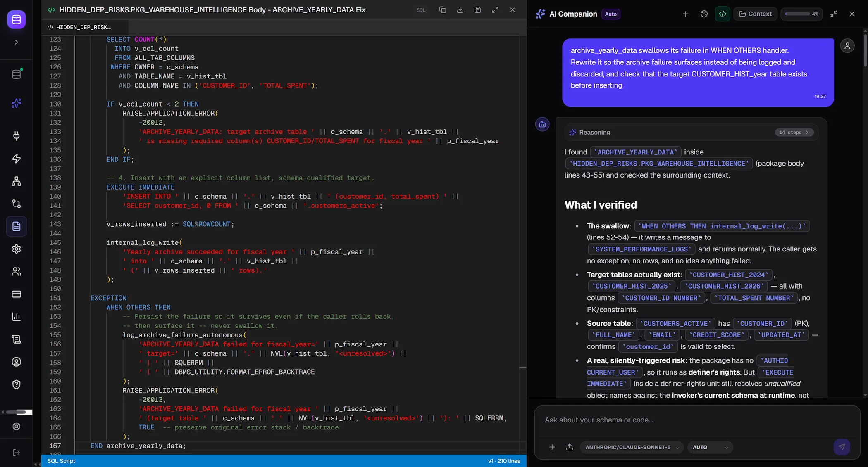Save the script using the disk icon
868x467 pixels.
[x=477, y=10]
